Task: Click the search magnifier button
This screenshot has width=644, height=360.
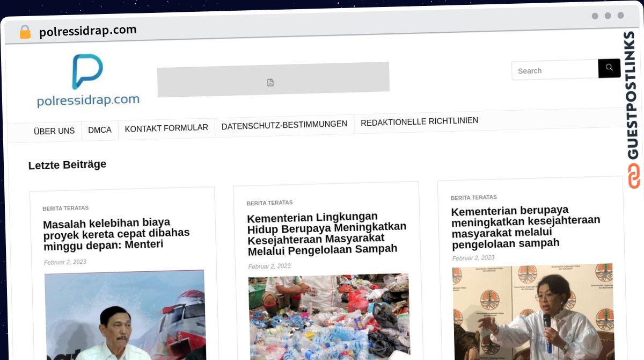Action: click(x=609, y=68)
